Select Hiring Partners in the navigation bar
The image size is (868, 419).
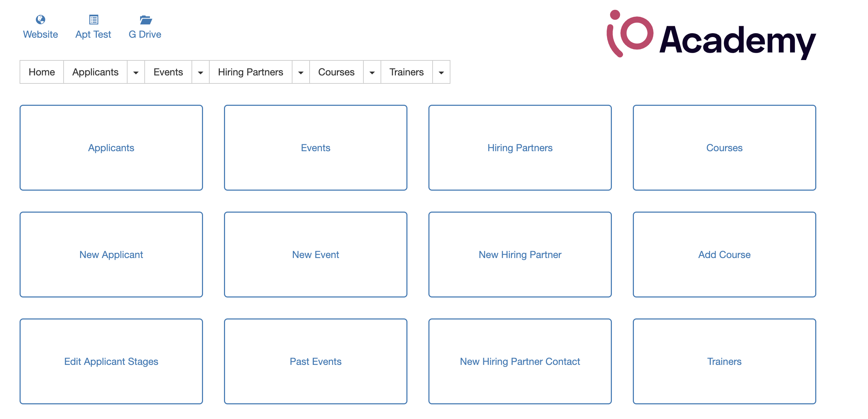(251, 72)
